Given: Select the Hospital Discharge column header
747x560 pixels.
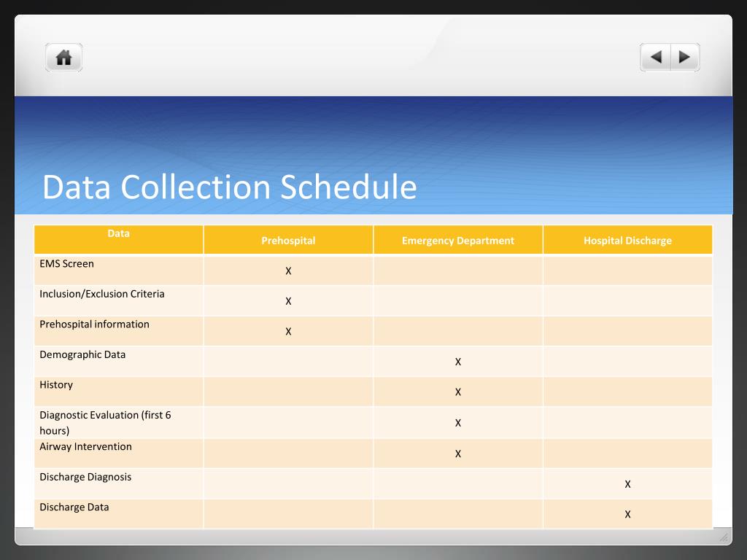Looking at the screenshot, I should click(x=627, y=241).
